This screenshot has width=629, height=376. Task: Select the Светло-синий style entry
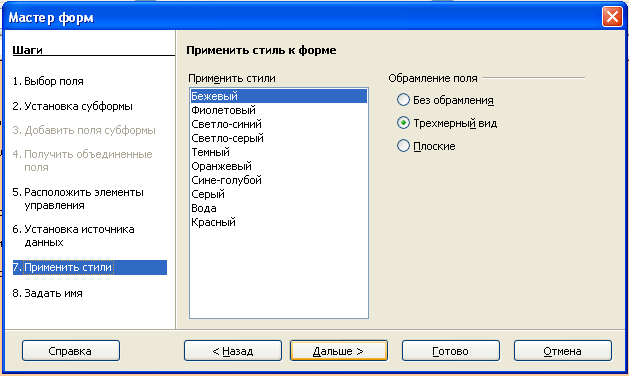[x=279, y=124]
